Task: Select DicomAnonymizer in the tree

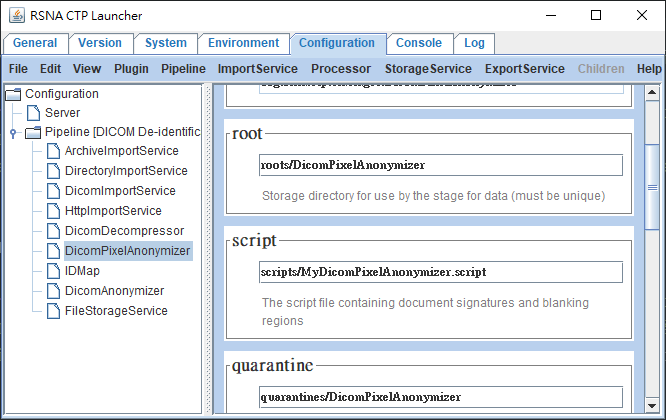Action: pos(114,290)
